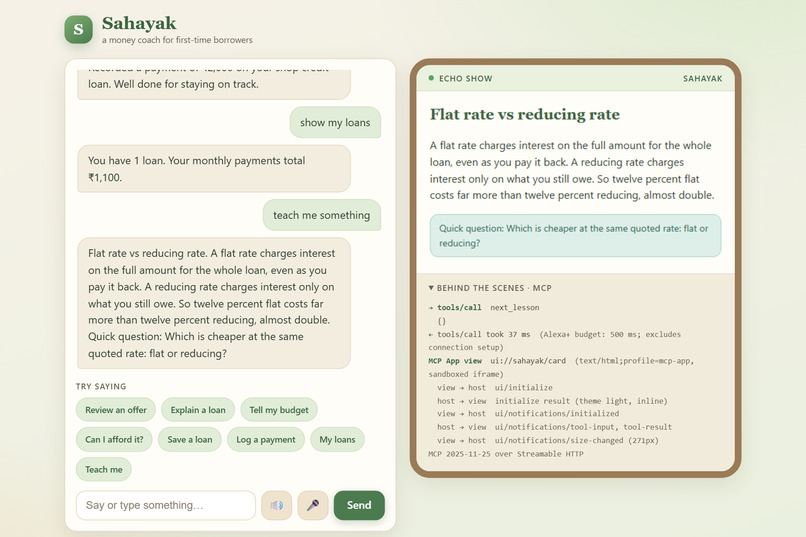806x537 pixels.
Task: Select the 'Review an offer' suggestion chip
Action: pos(116,410)
